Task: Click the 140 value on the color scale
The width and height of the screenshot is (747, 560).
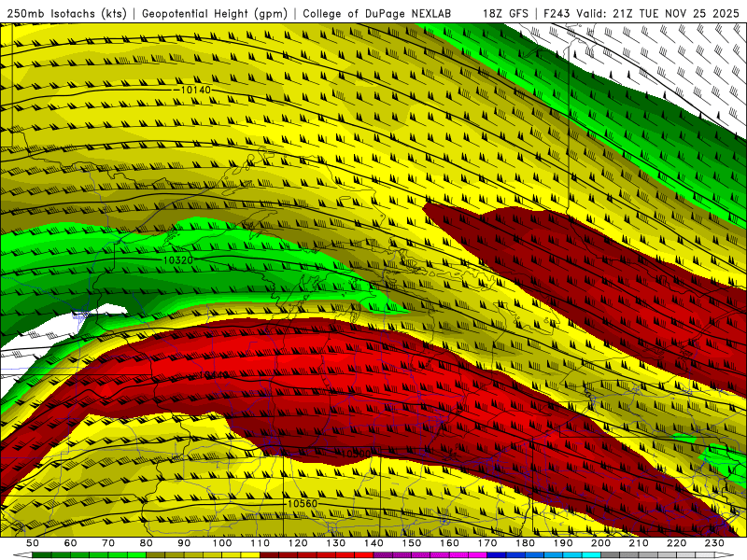Action: click(374, 543)
